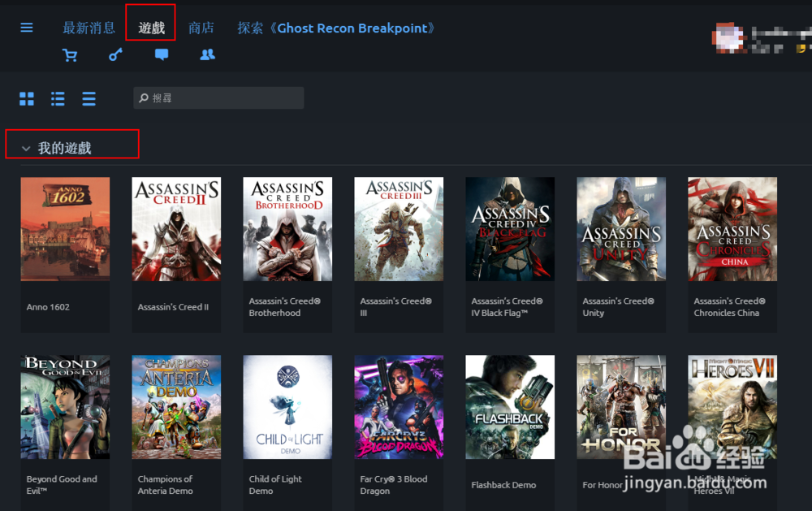Open Assassin's Creed Brotherhood cover
812x511 pixels.
[287, 229]
